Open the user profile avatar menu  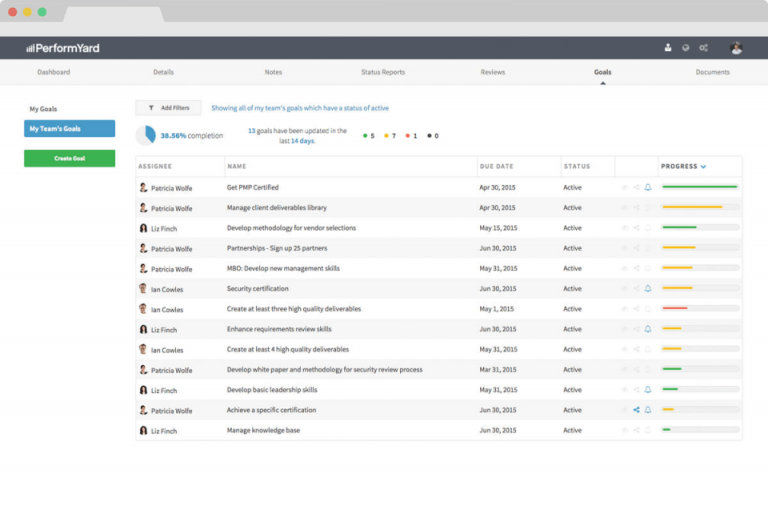[736, 48]
